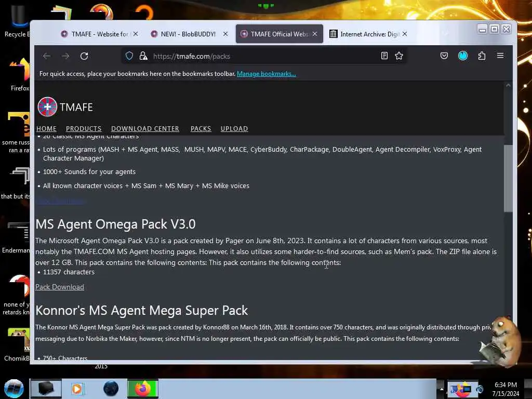Open the 'some russ' desktop icon
Image resolution: width=532 pixels, height=399 pixels.
pos(16,132)
